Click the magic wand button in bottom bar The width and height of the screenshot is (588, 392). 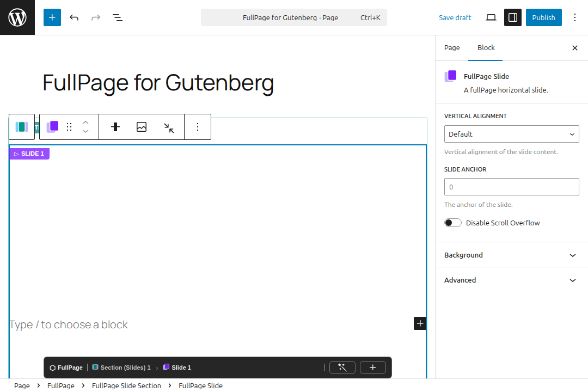click(342, 367)
